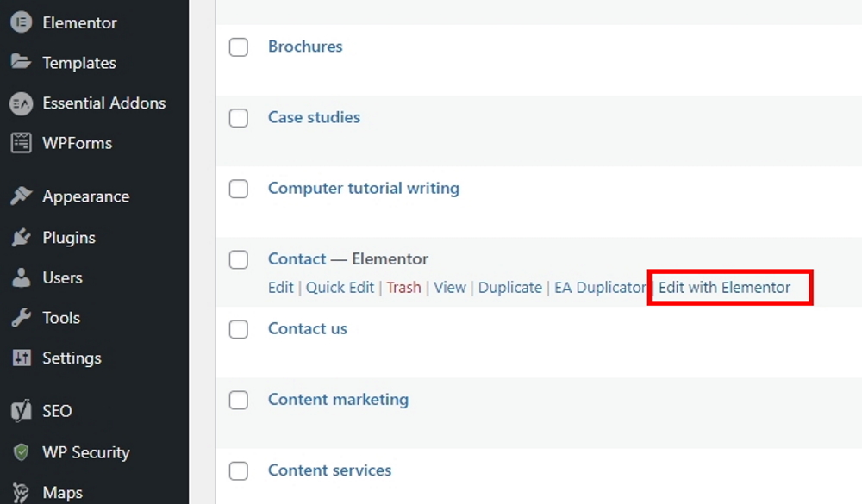
Task: Click the Plugins plug icon
Action: point(21,238)
